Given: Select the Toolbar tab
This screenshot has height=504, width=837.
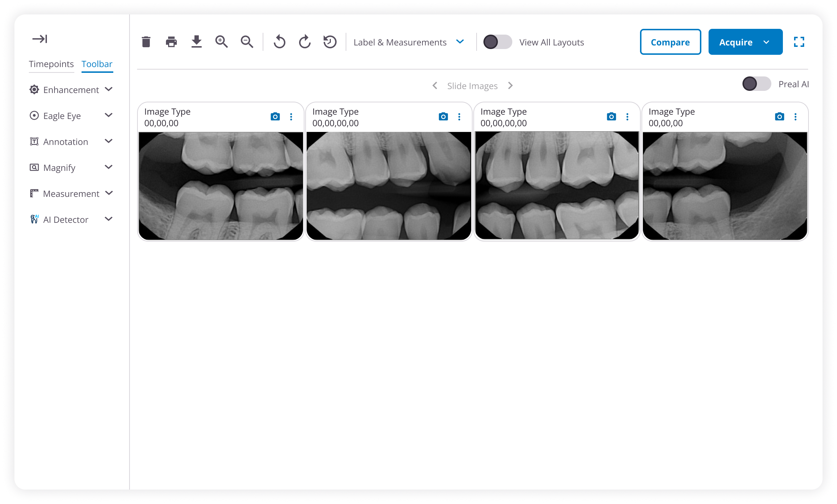Looking at the screenshot, I should tap(97, 64).
